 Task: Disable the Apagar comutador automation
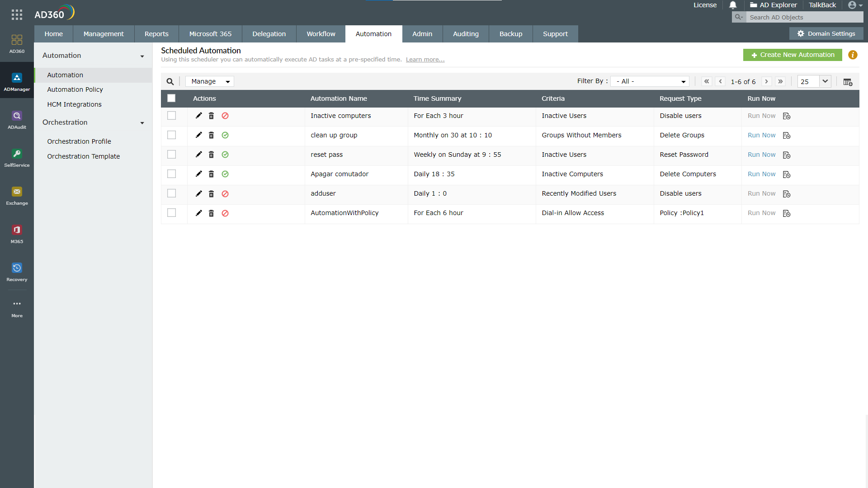click(x=225, y=174)
